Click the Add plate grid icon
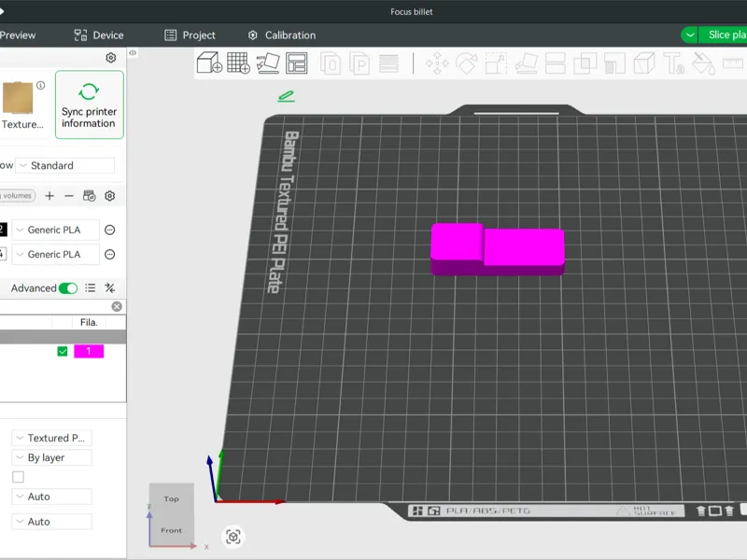This screenshot has height=560, width=747. pos(239,63)
